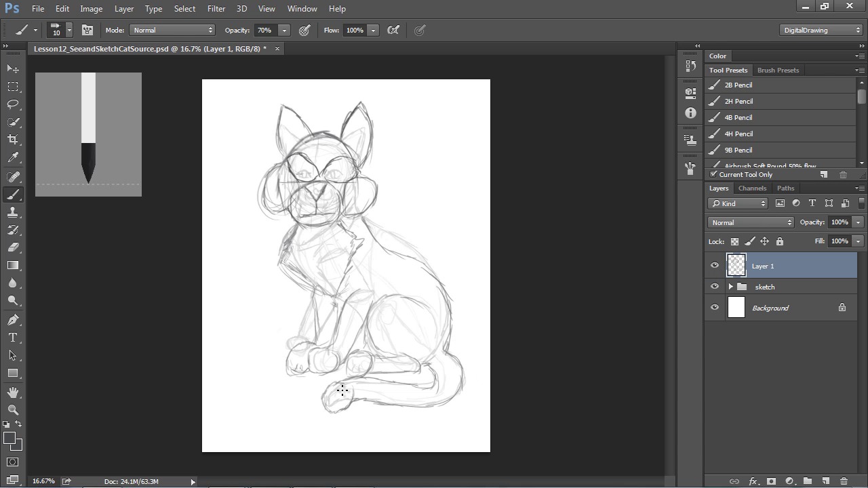Open the Filter menu
Viewport: 868px width, 488px height.
click(216, 9)
